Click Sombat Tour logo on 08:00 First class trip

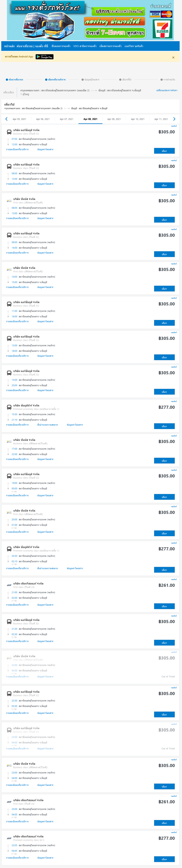(9, 201)
